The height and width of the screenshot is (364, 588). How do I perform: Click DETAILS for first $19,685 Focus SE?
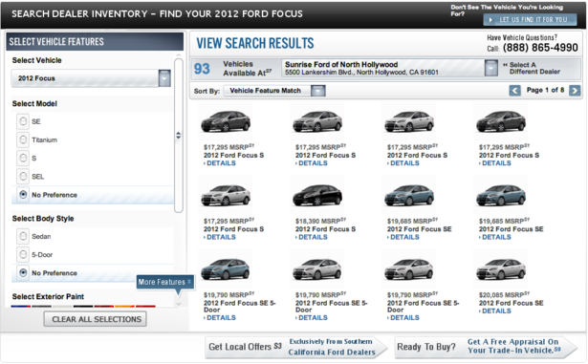403,237
